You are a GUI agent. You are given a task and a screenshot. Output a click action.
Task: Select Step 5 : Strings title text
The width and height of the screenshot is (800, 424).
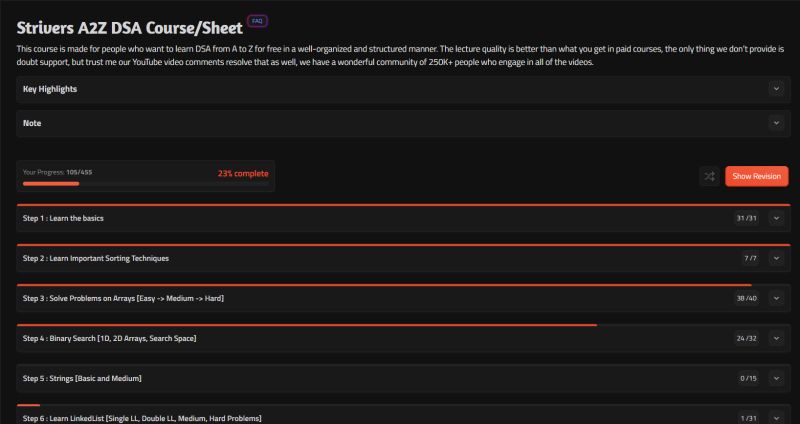tap(82, 379)
